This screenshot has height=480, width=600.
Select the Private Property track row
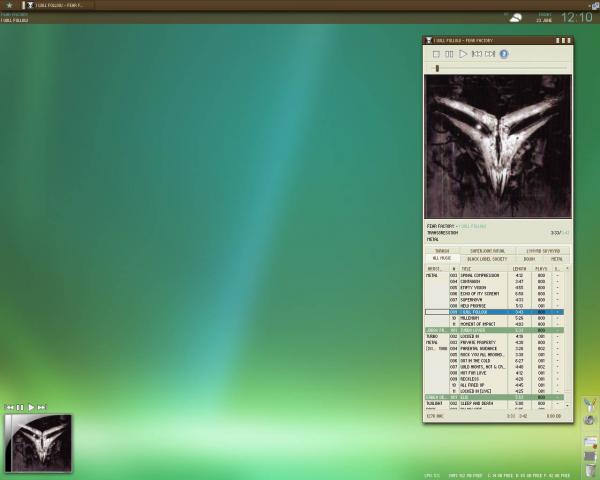(494, 343)
